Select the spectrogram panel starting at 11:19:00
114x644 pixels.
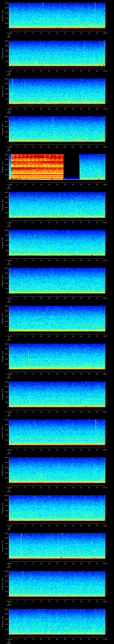[x=57, y=205]
